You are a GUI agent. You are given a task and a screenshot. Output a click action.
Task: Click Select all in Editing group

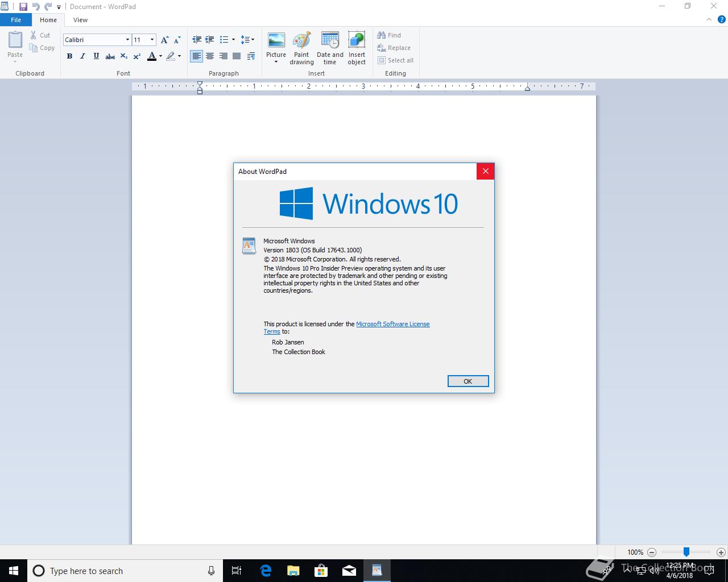[395, 60]
